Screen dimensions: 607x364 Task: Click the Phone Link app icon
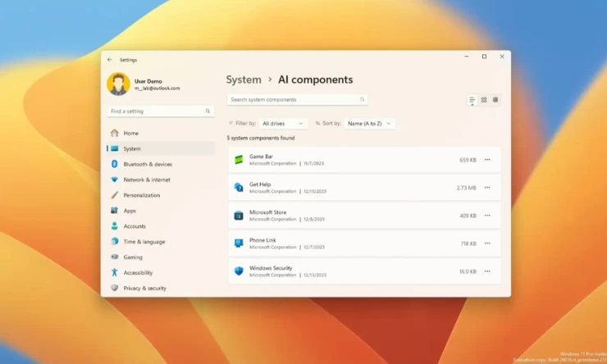point(239,243)
